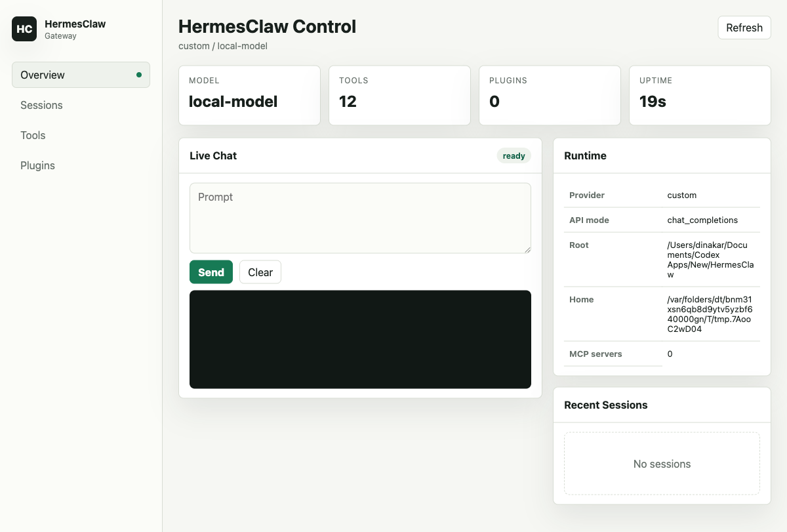Click the Recent Sessions panel title
The height and width of the screenshot is (532, 787).
605,405
